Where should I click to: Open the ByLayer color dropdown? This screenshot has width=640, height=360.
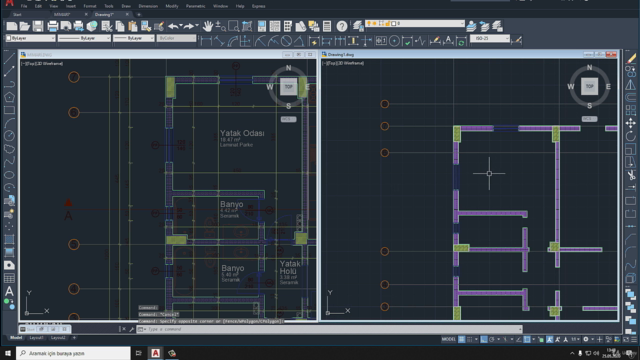pyautogui.click(x=31, y=38)
